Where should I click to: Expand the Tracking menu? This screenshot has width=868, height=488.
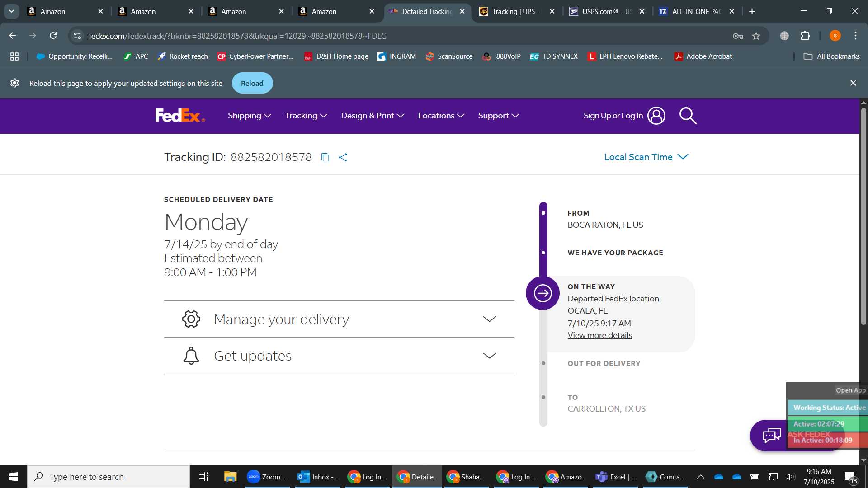click(306, 116)
